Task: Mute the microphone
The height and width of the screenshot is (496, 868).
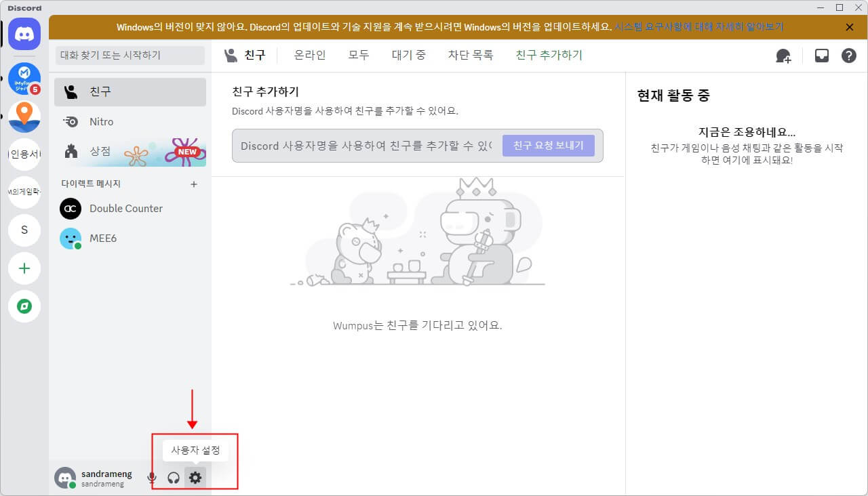Action: click(152, 478)
